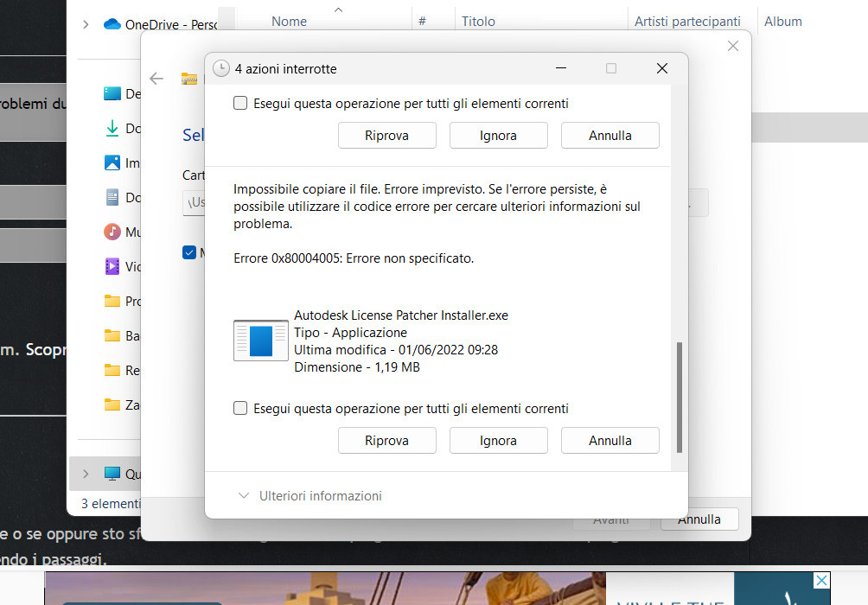The image size is (868, 605).
Task: Click the Music icon in Explorer sidebar
Action: (x=112, y=232)
